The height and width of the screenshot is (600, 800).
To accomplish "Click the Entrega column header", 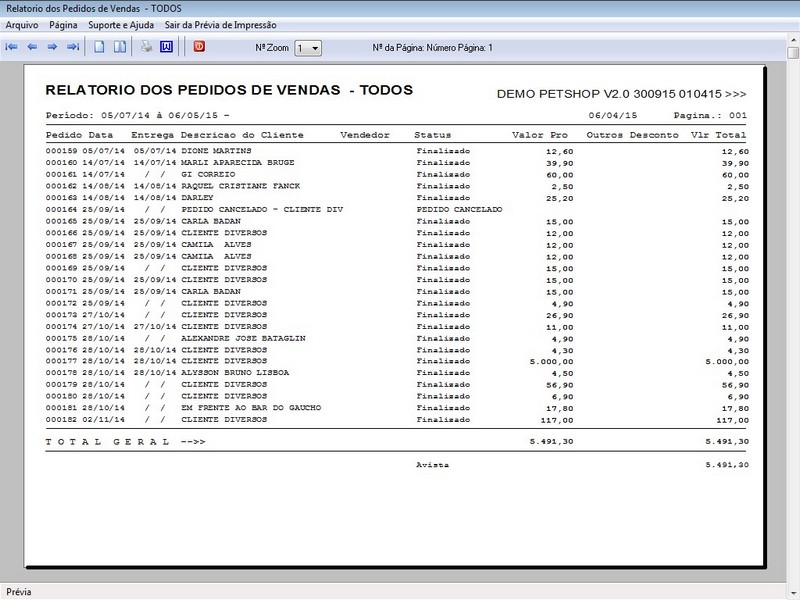I will [153, 135].
